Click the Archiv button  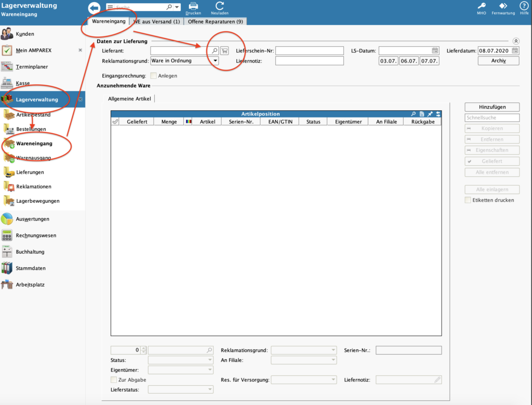coord(498,61)
